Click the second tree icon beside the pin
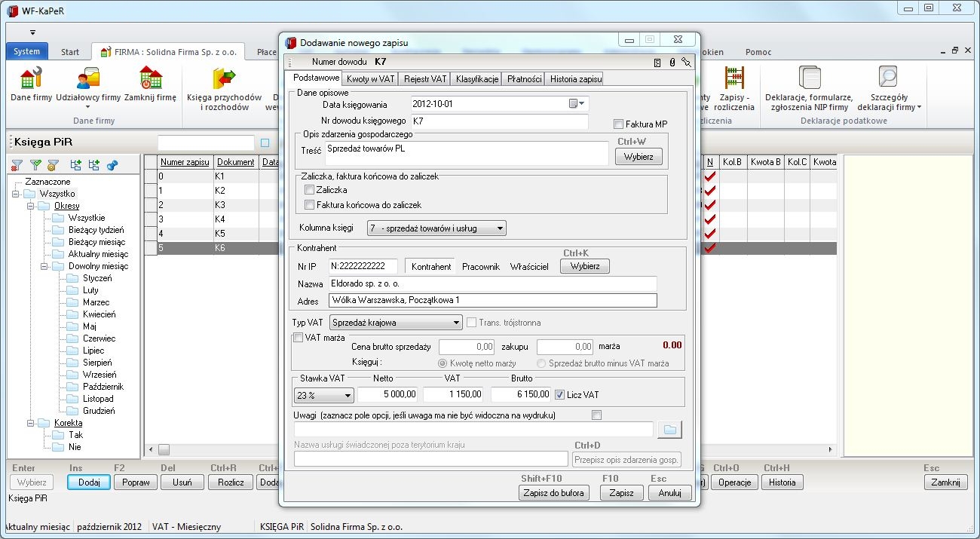 [93, 164]
